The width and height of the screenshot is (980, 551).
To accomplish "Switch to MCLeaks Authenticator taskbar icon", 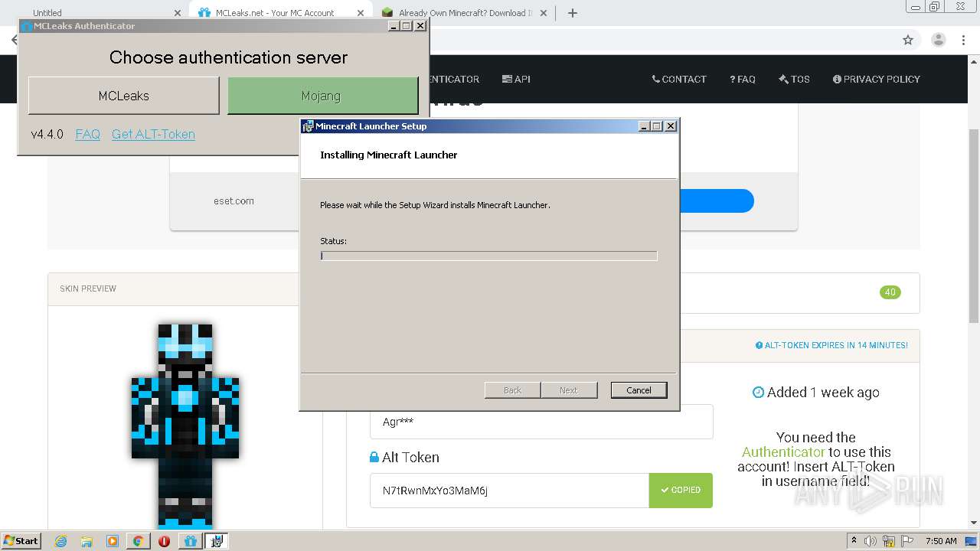I will [191, 541].
